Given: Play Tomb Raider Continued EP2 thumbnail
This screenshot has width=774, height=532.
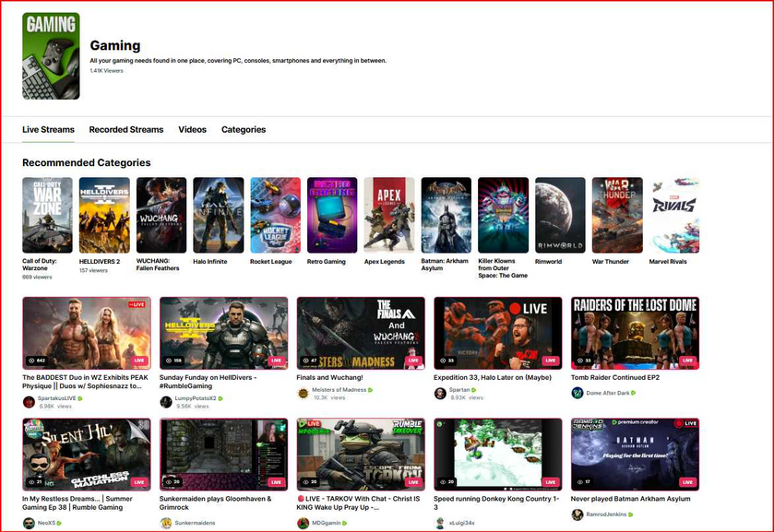Looking at the screenshot, I should 636,333.
